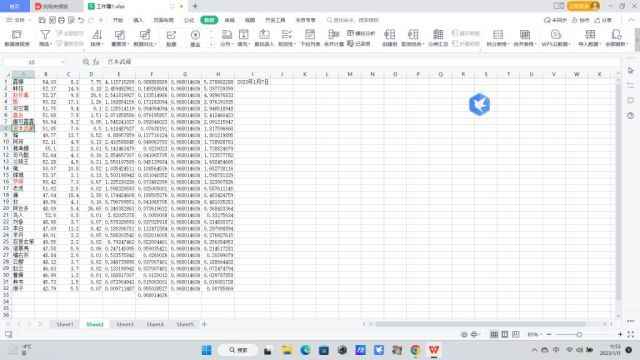
Task: Toggle the reading mode crosshair icon
Action: coord(474,335)
